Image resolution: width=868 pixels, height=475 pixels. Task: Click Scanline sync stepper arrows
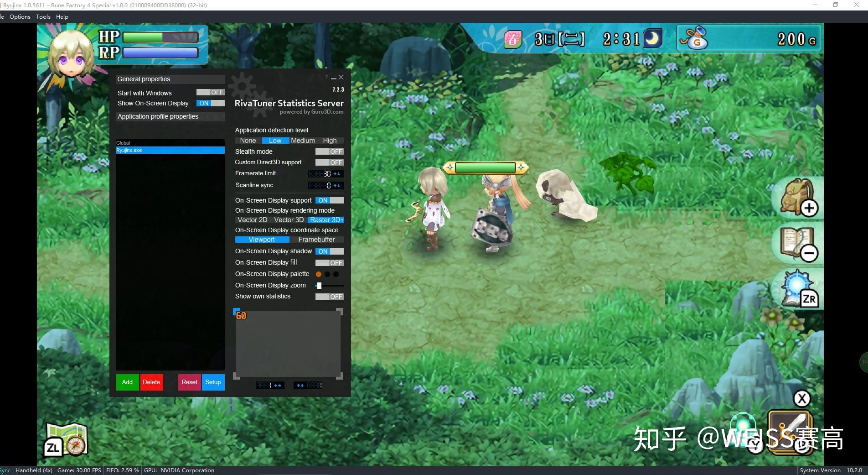point(337,186)
